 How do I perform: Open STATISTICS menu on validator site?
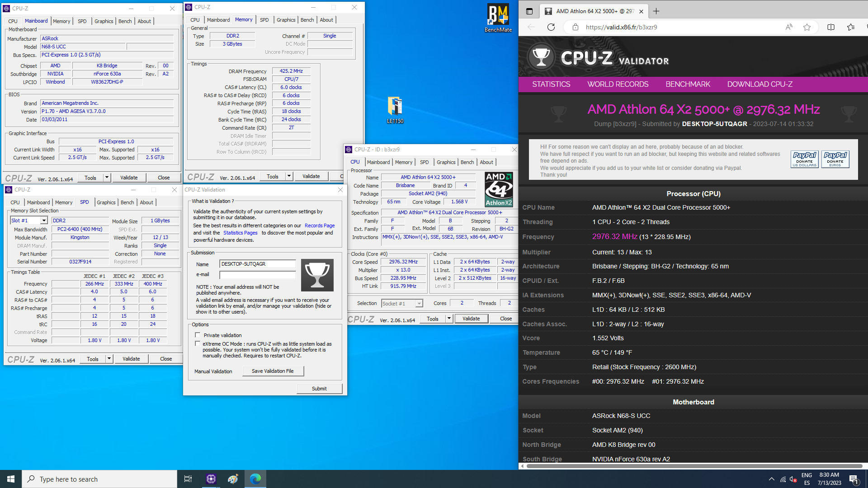point(551,84)
